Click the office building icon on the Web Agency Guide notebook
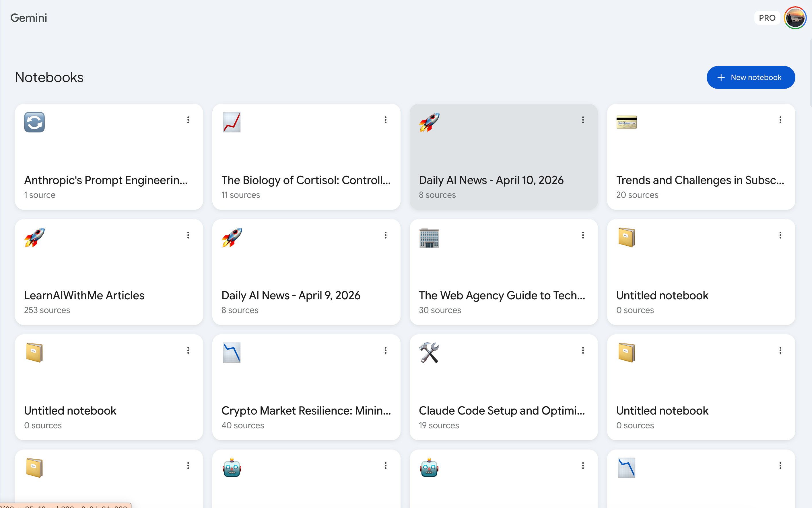 (x=429, y=238)
